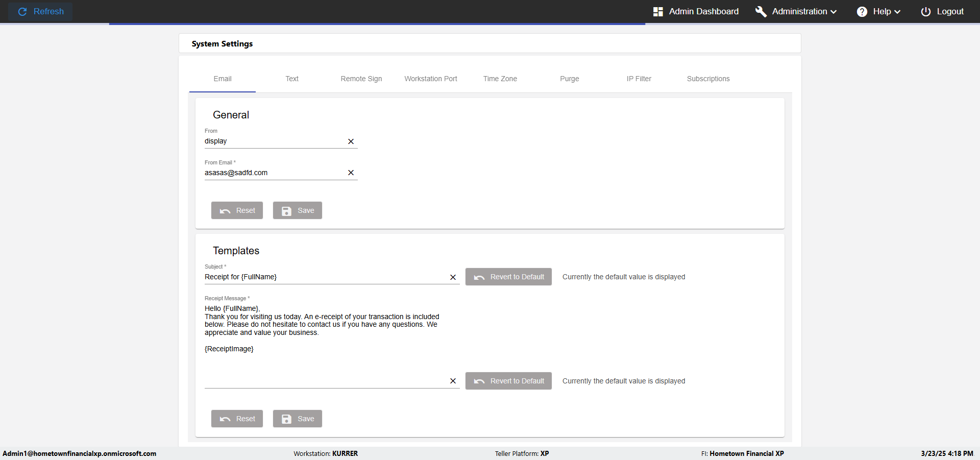Switch to the Email tab
The width and height of the screenshot is (980, 460).
(223, 79)
